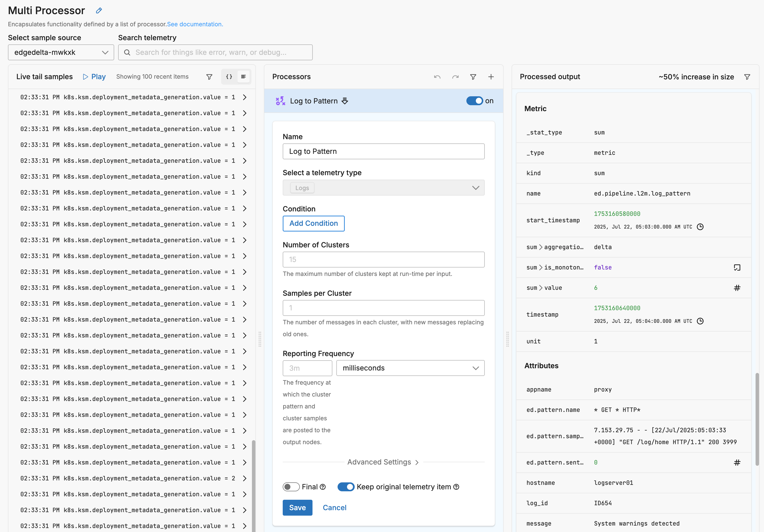This screenshot has height=532, width=764.
Task: Click the undo arrow in Processors
Action: coord(437,77)
